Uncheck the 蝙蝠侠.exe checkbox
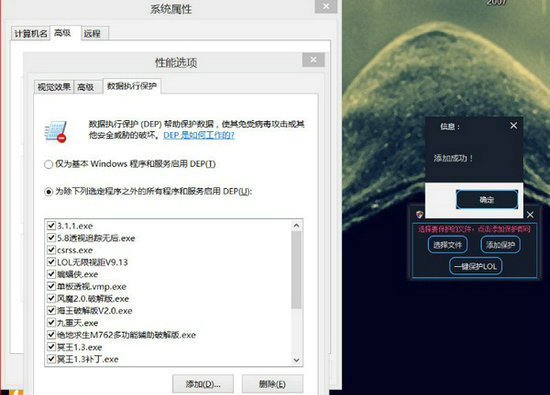Viewport: 550px width, 395px height. tap(51, 274)
